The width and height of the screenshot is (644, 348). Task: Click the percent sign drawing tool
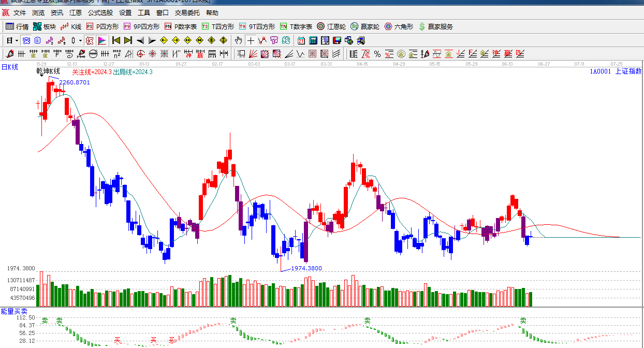point(377,54)
